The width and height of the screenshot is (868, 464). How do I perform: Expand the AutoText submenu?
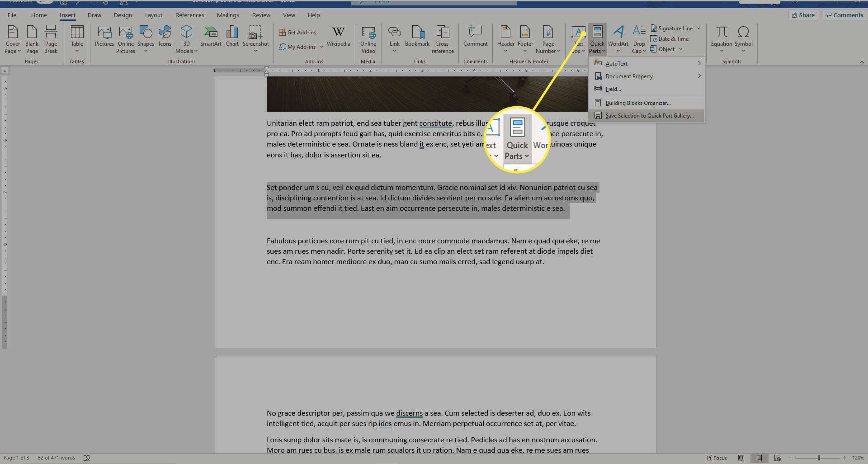coord(646,63)
